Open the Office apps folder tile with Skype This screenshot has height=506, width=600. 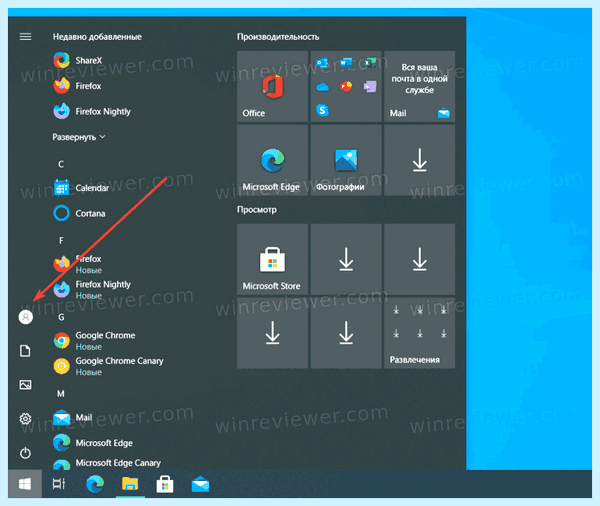coord(346,87)
